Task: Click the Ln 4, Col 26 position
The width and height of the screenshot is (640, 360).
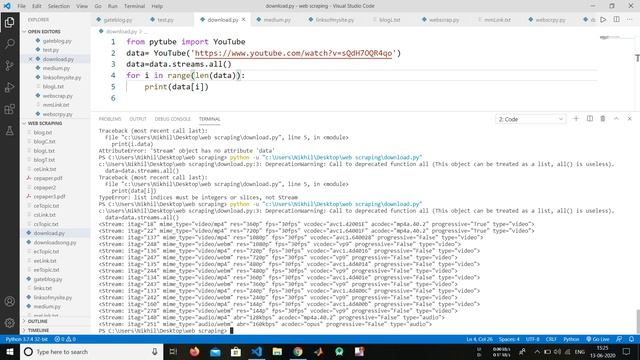Action: coord(480,339)
